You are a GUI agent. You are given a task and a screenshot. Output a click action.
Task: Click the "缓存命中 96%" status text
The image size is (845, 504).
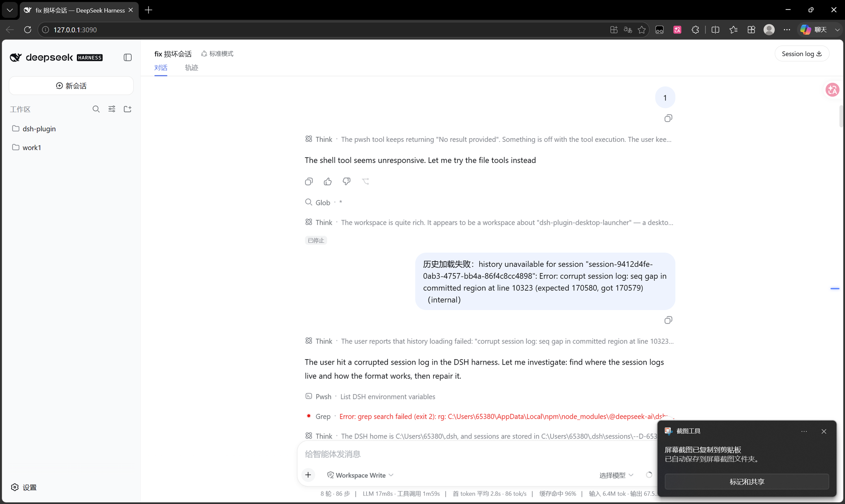tap(558, 494)
